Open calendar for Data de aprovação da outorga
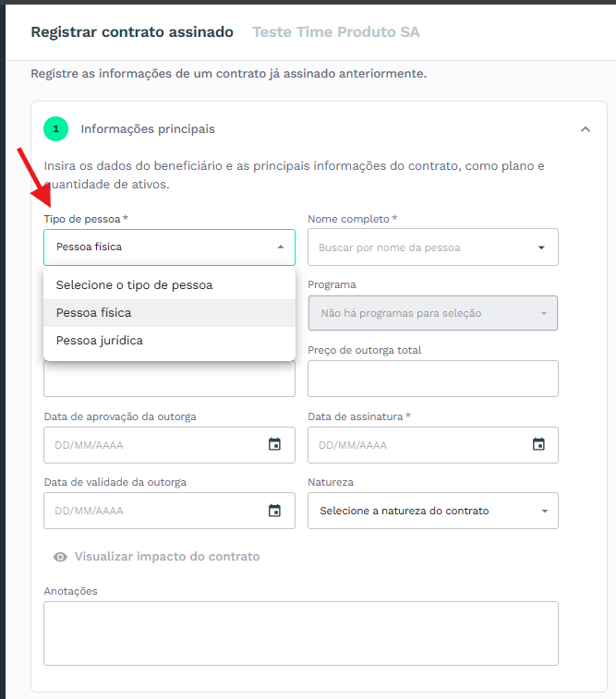Image resolution: width=616 pixels, height=699 pixels. click(274, 444)
